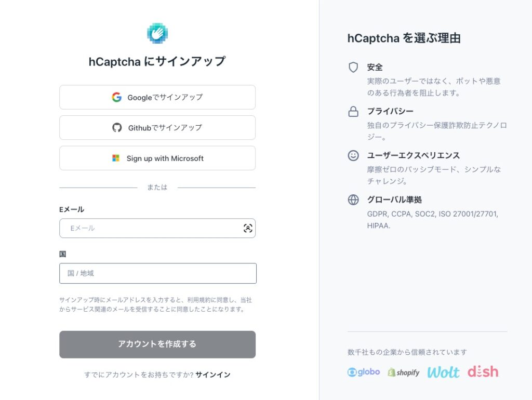Viewport: 532px width, 400px height.
Task: Click the hCaptcha hand logo
Action: coord(157,33)
